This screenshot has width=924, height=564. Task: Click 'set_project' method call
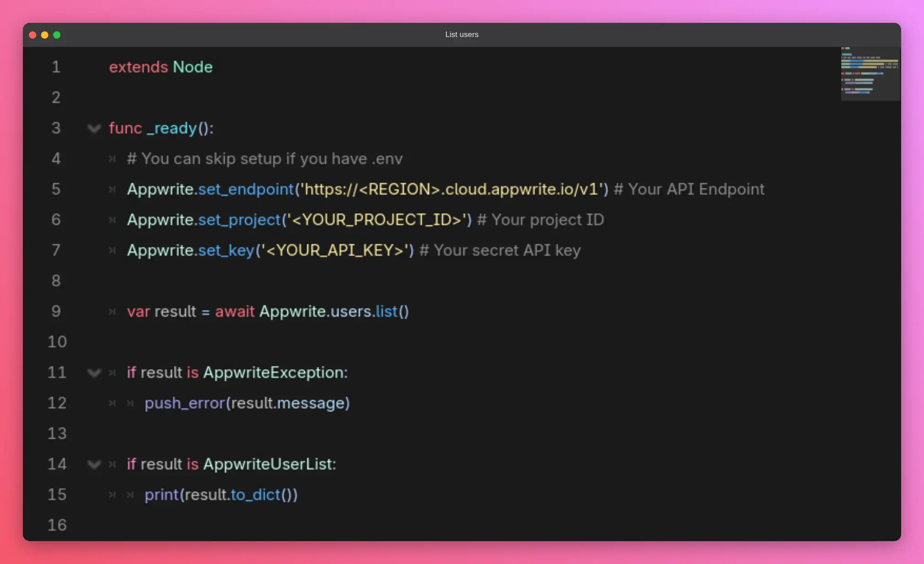click(x=239, y=220)
